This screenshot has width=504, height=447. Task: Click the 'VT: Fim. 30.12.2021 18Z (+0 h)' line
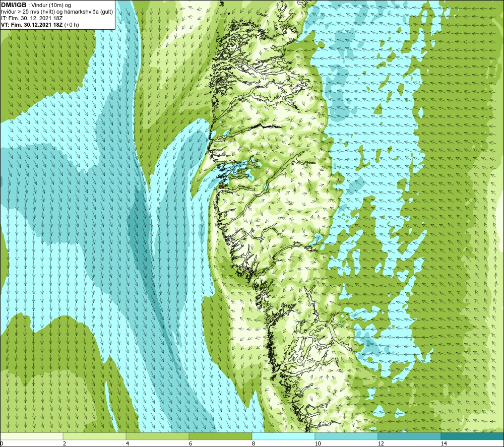pyautogui.click(x=40, y=25)
